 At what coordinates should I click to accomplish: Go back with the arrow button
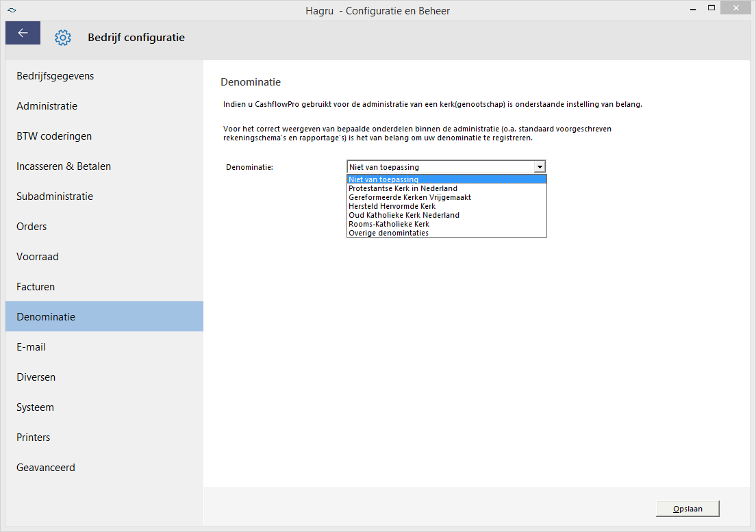coord(23,33)
